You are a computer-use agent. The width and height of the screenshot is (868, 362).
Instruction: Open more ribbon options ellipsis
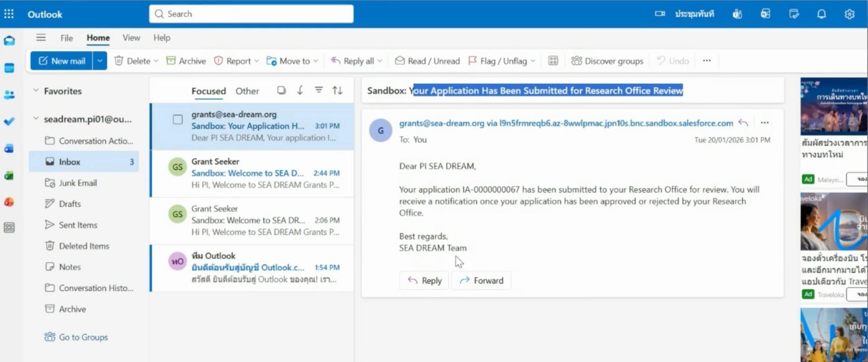pyautogui.click(x=707, y=61)
